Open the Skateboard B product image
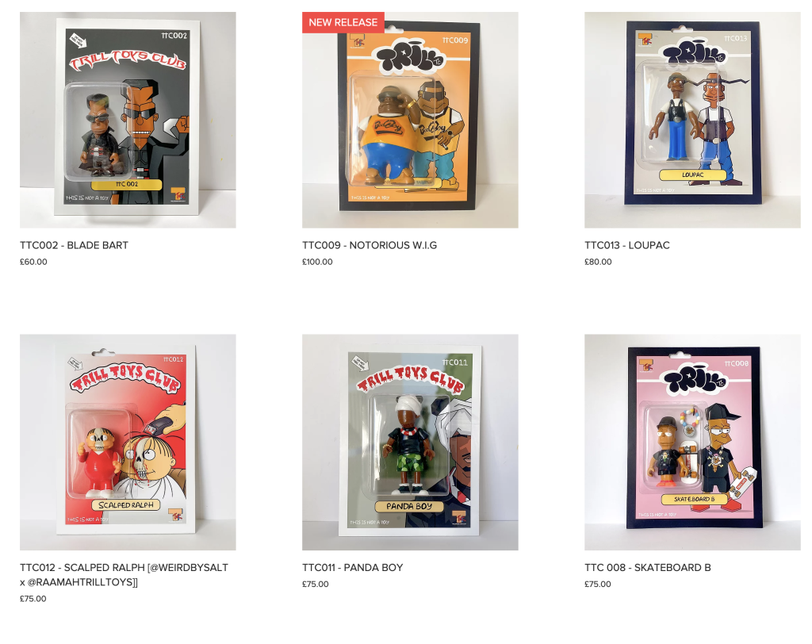Image resolution: width=812 pixels, height=644 pixels. point(692,442)
